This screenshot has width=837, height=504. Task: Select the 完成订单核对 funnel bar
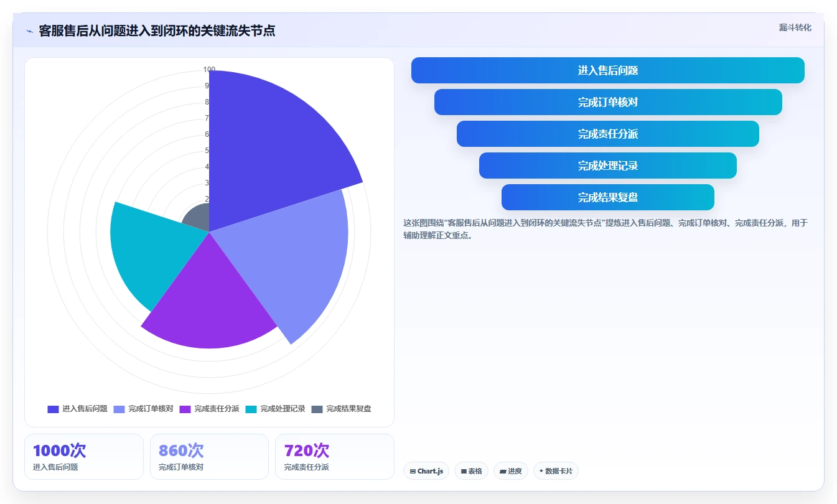point(607,102)
